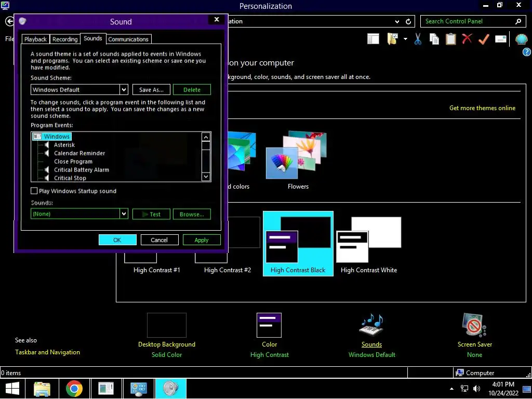Open the address bar history dropdown
Image resolution: width=532 pixels, height=399 pixels.
[397, 21]
